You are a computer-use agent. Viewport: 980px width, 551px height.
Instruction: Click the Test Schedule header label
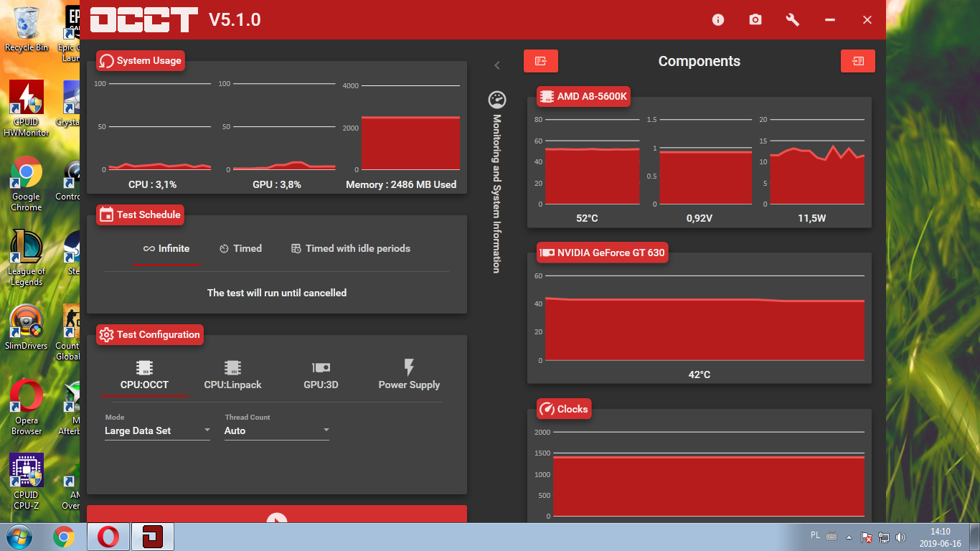click(140, 215)
